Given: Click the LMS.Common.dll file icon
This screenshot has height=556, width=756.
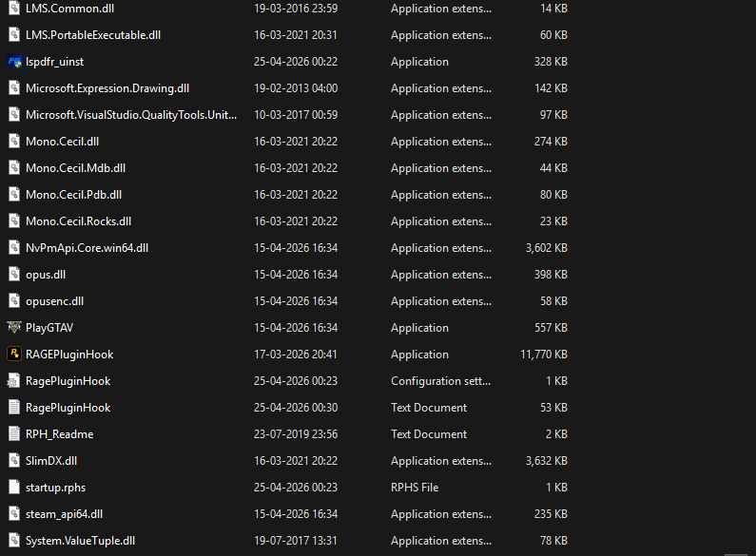Looking at the screenshot, I should (14, 9).
